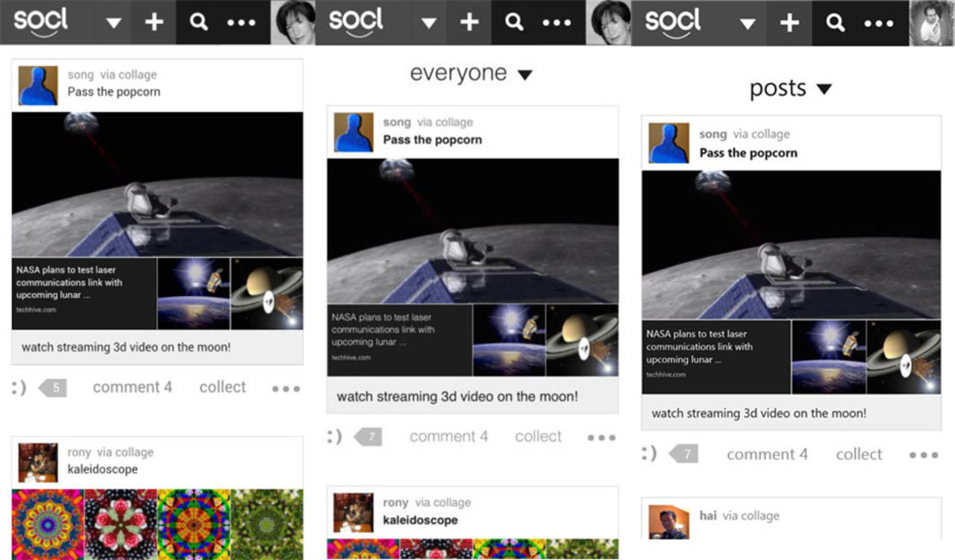
Task: Click the search magnifier in the left screen header
Action: click(198, 22)
